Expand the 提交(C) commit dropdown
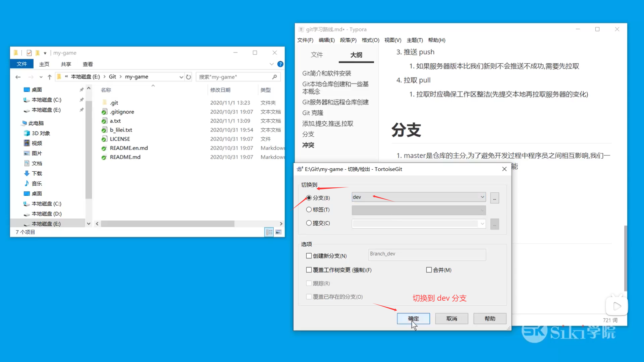The image size is (644, 362). pos(482,224)
